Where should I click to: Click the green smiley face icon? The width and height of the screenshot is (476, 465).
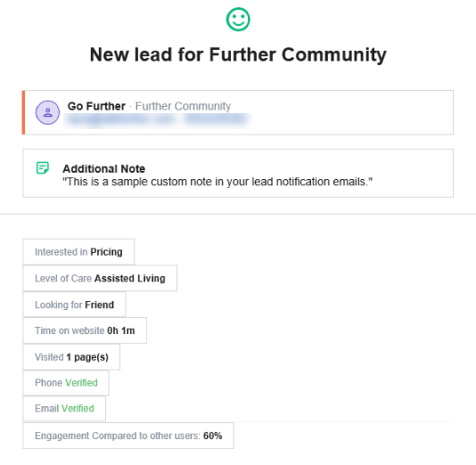(x=238, y=20)
